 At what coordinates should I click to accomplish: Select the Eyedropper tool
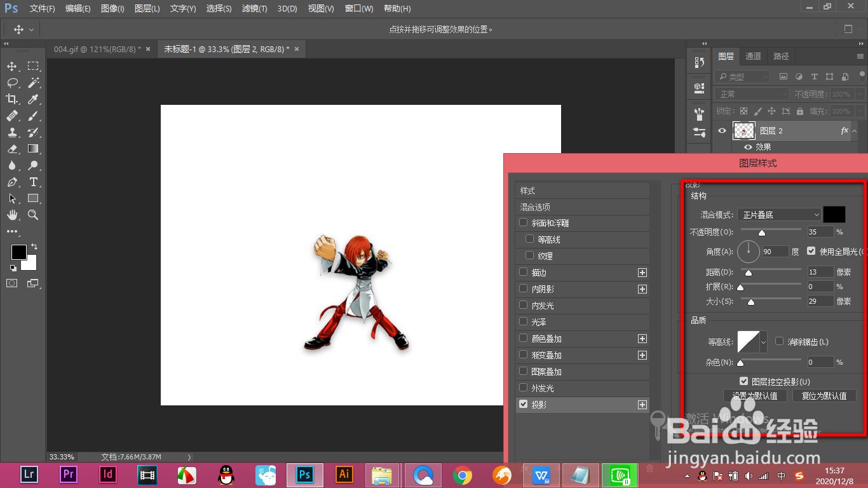33,99
